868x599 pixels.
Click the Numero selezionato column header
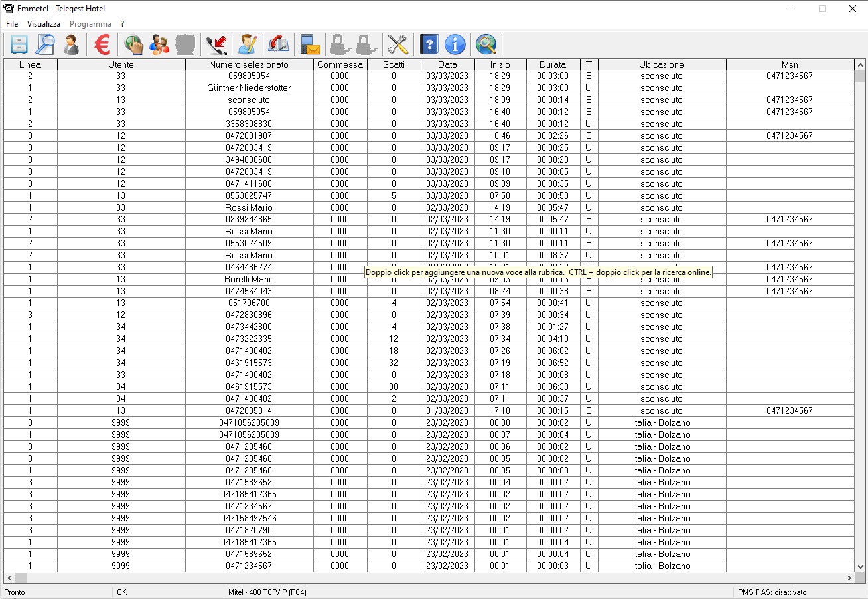pyautogui.click(x=249, y=64)
